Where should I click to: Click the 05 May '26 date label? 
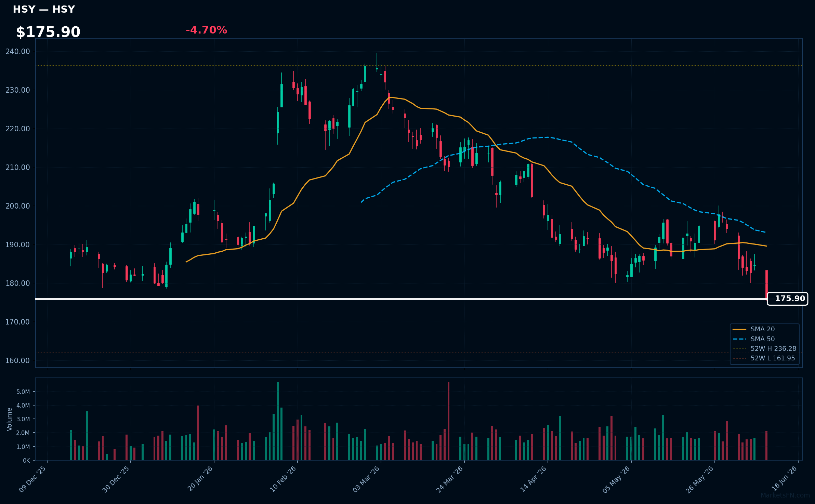tap(616, 479)
